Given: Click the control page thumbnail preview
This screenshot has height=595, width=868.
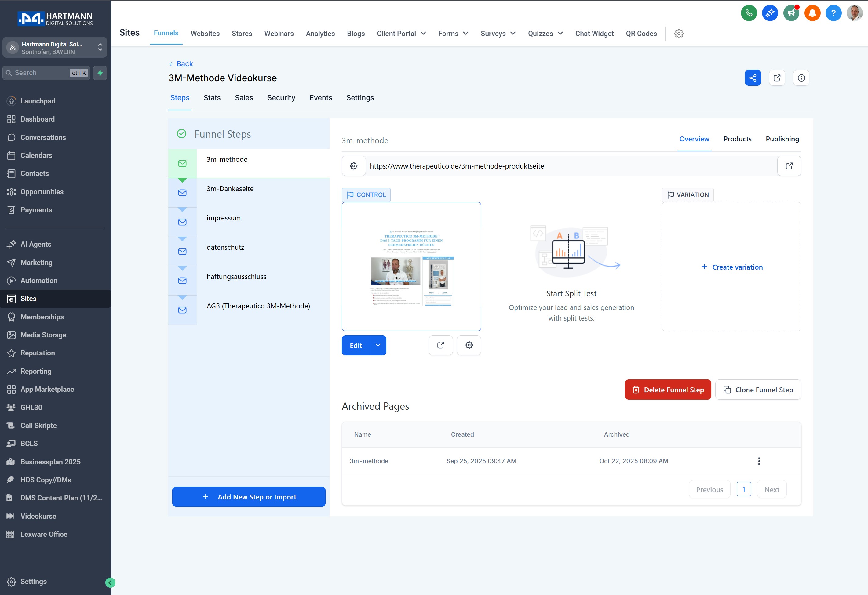Looking at the screenshot, I should (411, 266).
